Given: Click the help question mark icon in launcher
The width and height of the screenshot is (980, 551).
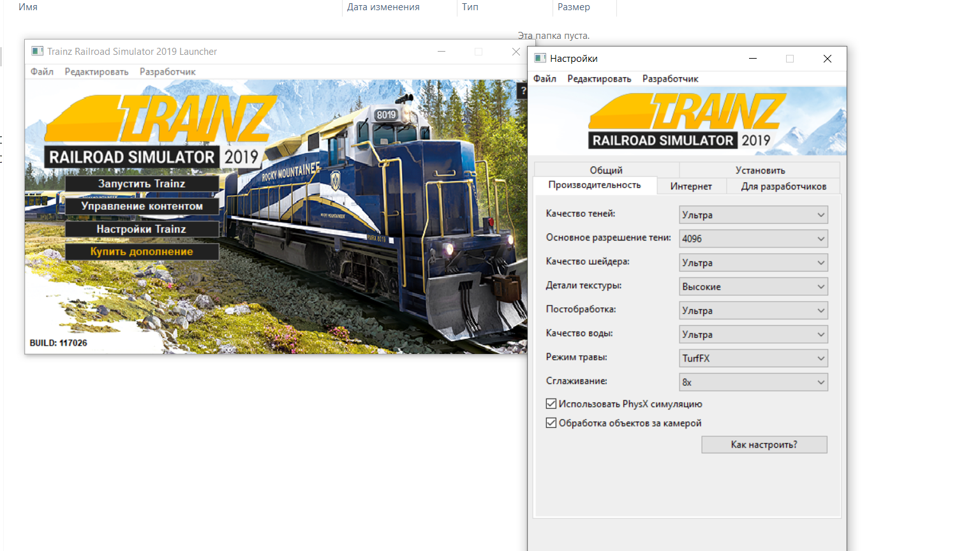Looking at the screenshot, I should pyautogui.click(x=523, y=91).
